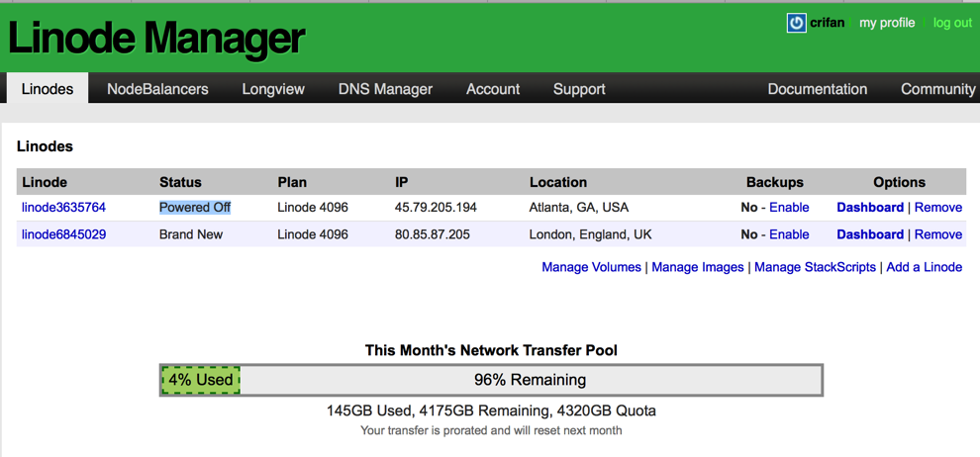Image resolution: width=980 pixels, height=457 pixels.
Task: Remove linode6845029
Action: pos(938,234)
